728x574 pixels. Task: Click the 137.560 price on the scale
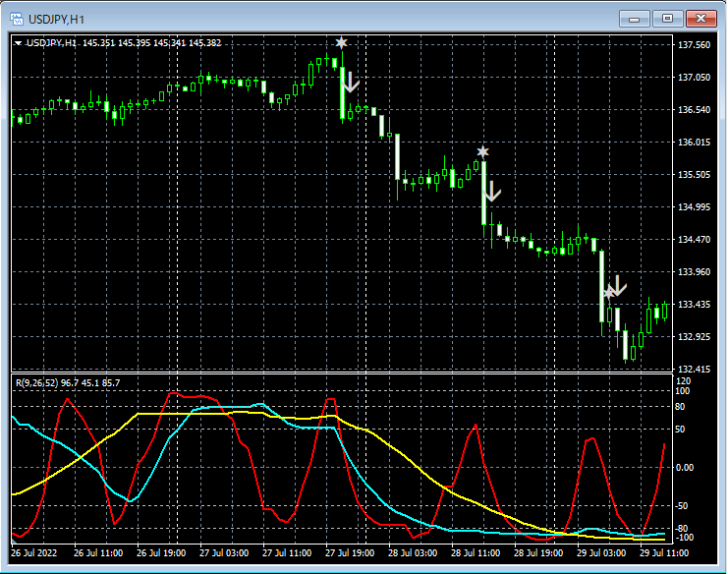tap(694, 45)
